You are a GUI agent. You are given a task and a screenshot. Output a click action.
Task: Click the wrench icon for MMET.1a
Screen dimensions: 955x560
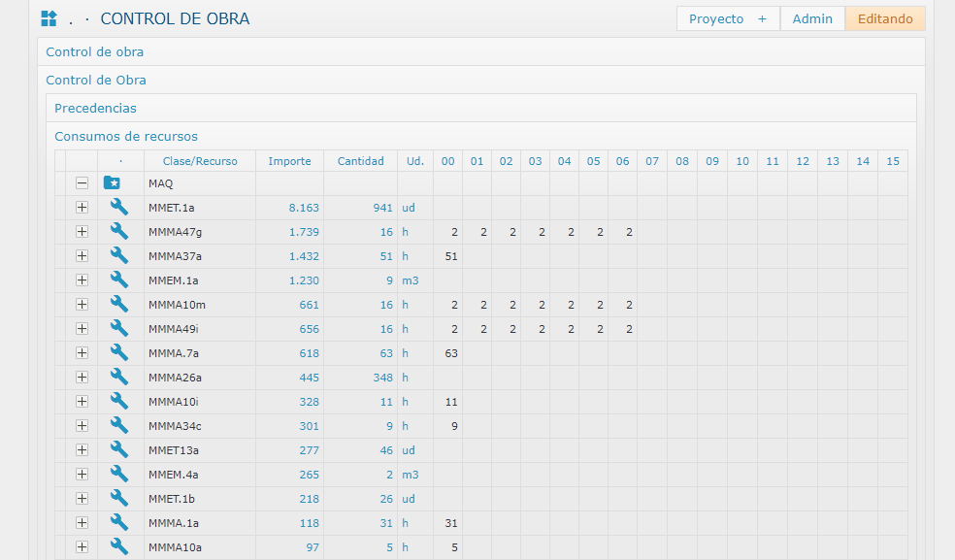[x=119, y=207]
